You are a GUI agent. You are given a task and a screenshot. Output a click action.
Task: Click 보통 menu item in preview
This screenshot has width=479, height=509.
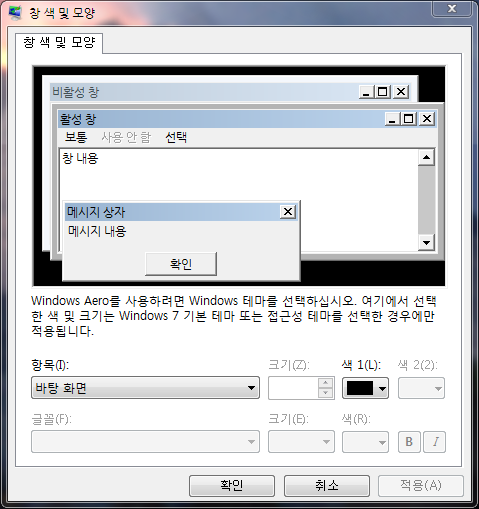(x=76, y=137)
